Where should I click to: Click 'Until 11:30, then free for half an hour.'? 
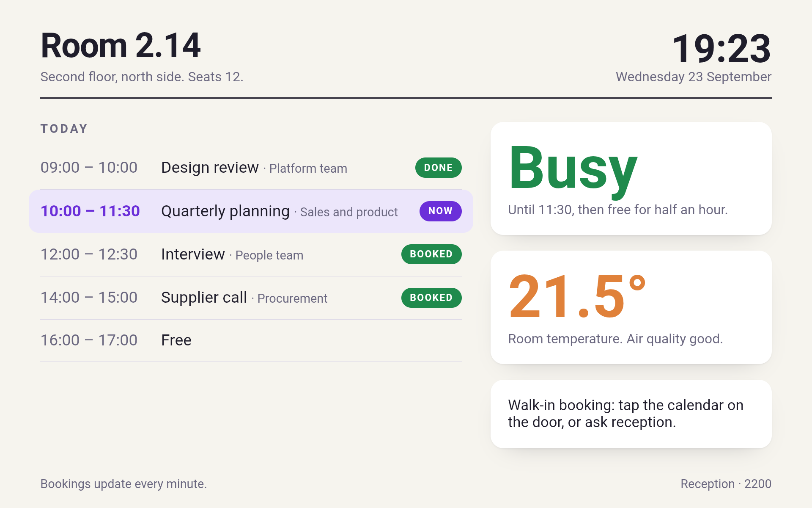coord(617,210)
